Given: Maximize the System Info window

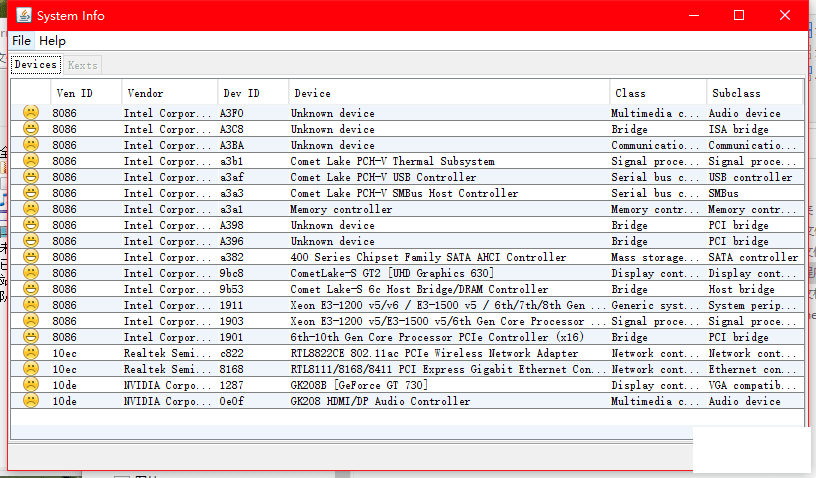Looking at the screenshot, I should click(738, 15).
